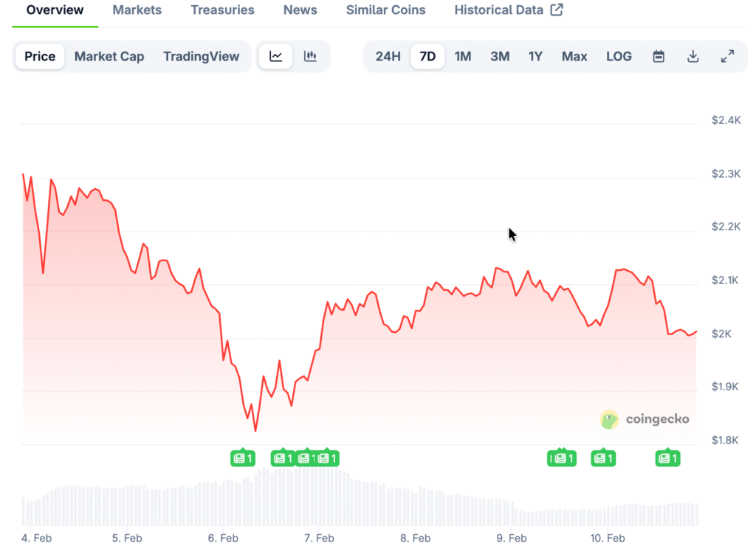Switch chart to Market Cap
The width and height of the screenshot is (756, 549).
pos(109,57)
